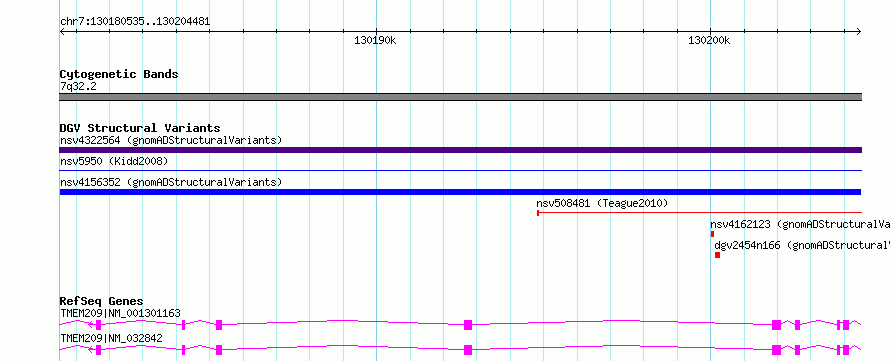Image resolution: width=890 pixels, height=361 pixels.
Task: Select the 7q32.2 band label
Action: [77, 87]
